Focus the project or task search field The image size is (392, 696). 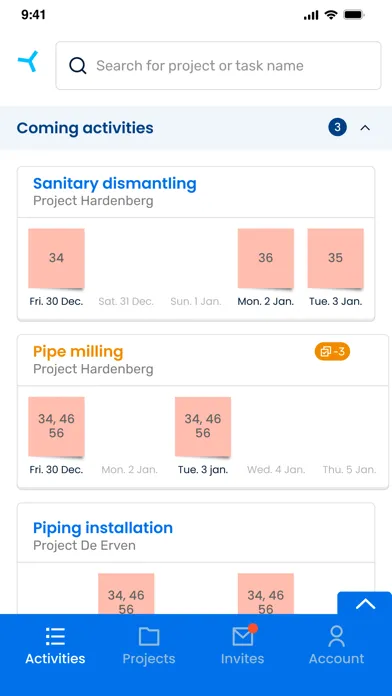click(218, 66)
